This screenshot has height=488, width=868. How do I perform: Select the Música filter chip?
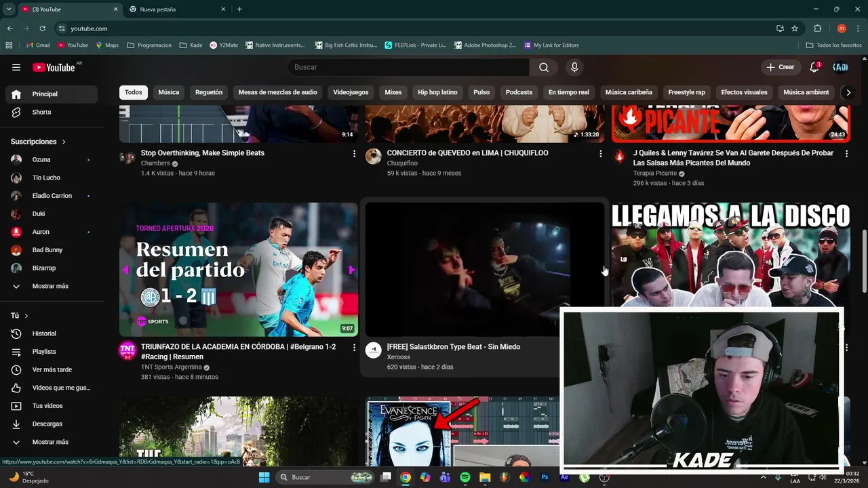click(x=169, y=92)
